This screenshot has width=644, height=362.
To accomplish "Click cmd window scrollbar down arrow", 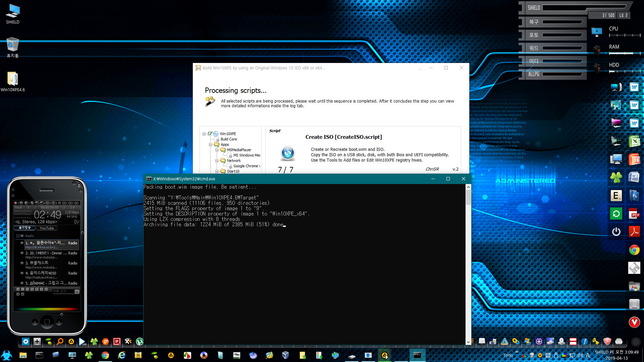I will pyautogui.click(x=468, y=342).
